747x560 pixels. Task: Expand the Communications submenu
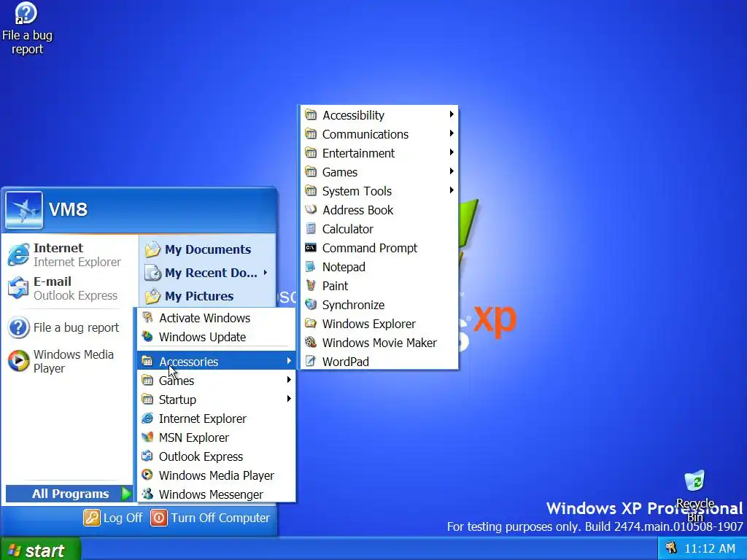pyautogui.click(x=379, y=134)
